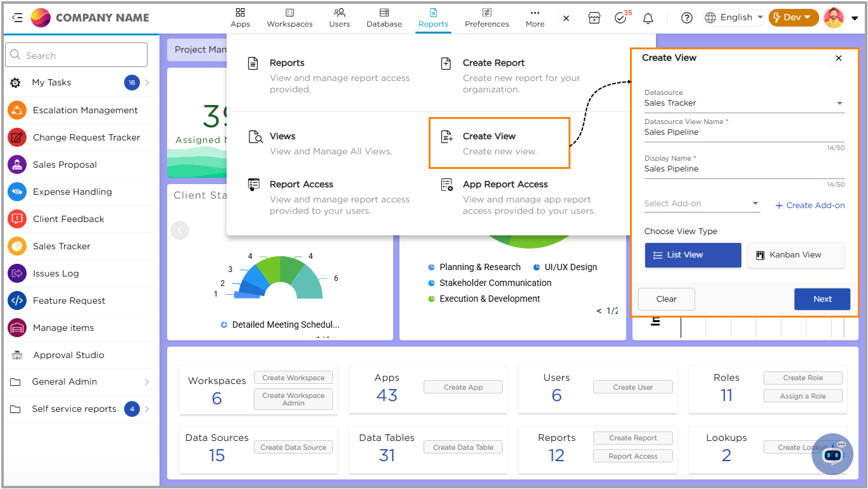Click the chatbot assistant icon

(x=833, y=454)
